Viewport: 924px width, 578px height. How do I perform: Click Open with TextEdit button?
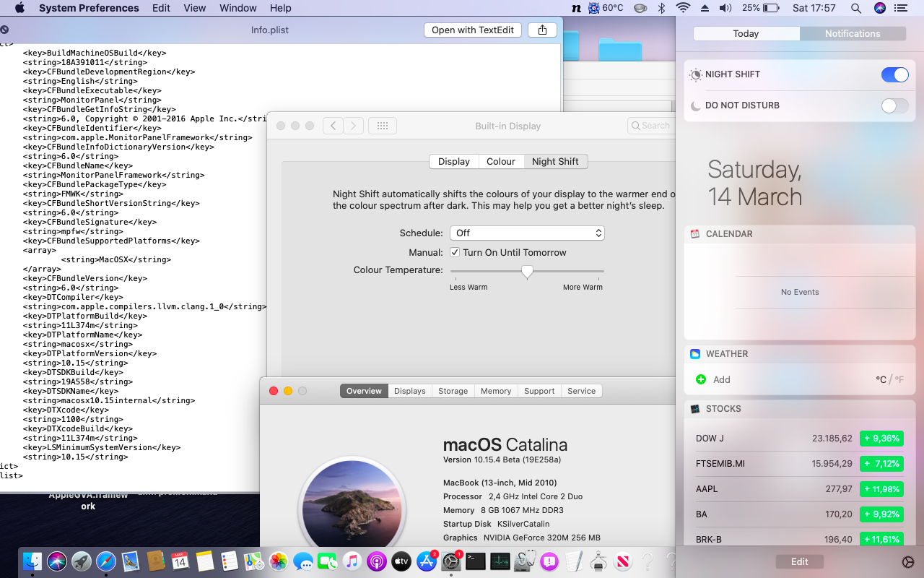click(x=473, y=30)
